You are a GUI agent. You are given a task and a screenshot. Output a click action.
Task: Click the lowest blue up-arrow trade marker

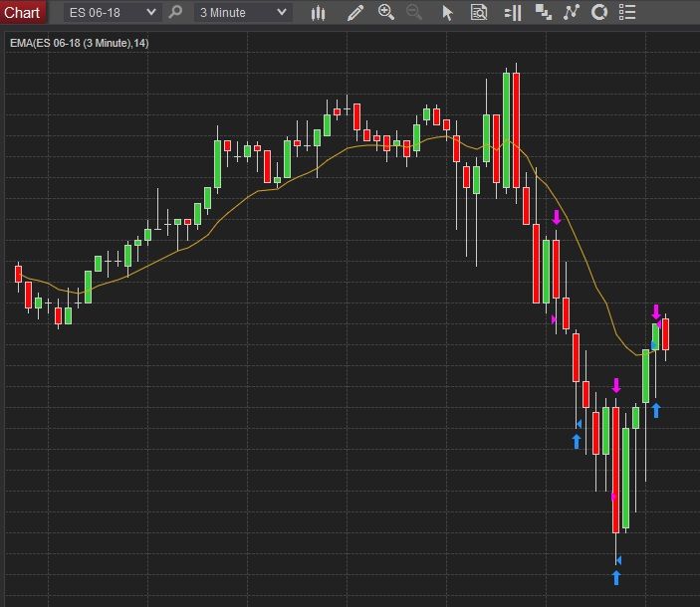coord(616,577)
